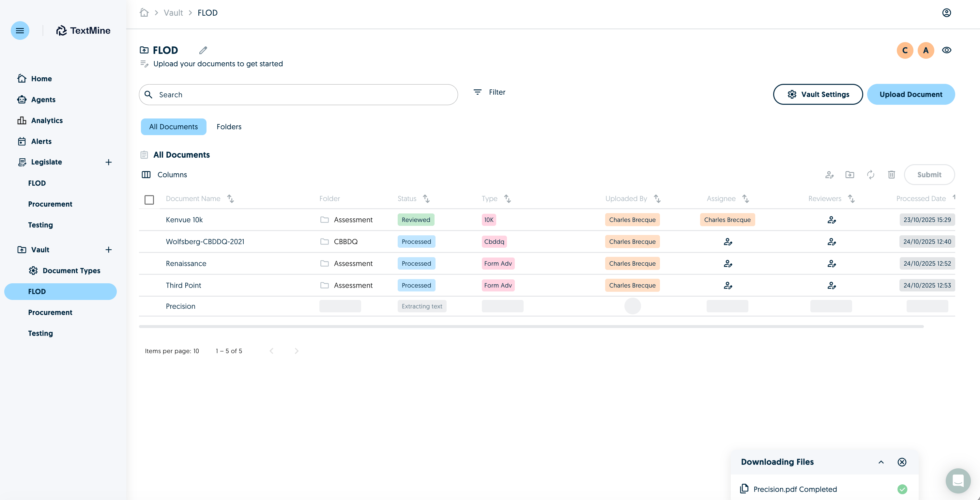Sort by Reviewers column
The height and width of the screenshot is (500, 980).
point(851,199)
